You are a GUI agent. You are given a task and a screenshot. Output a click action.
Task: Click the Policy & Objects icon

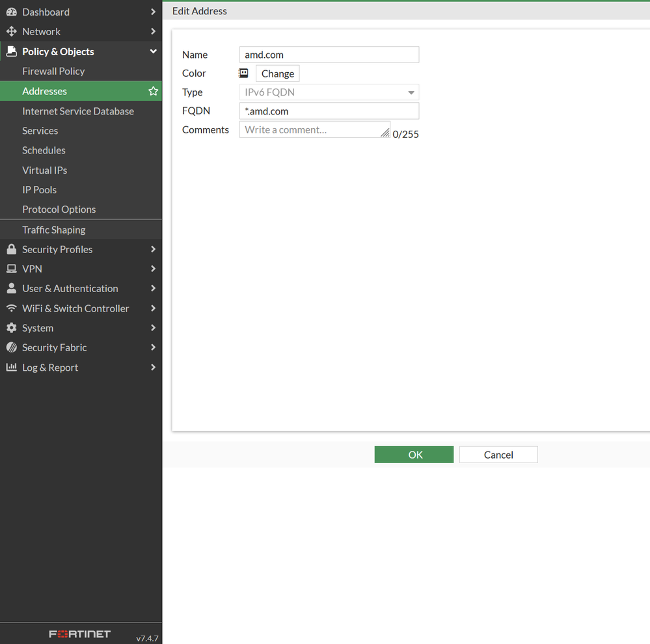click(12, 51)
